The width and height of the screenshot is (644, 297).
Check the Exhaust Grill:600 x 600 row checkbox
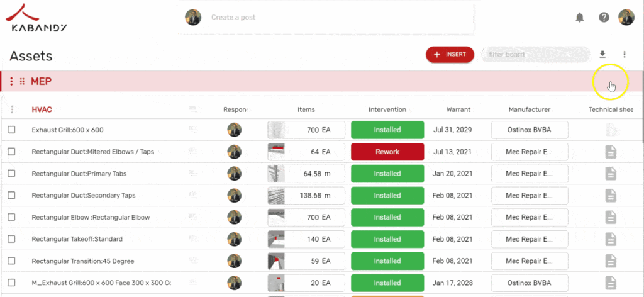[11, 130]
